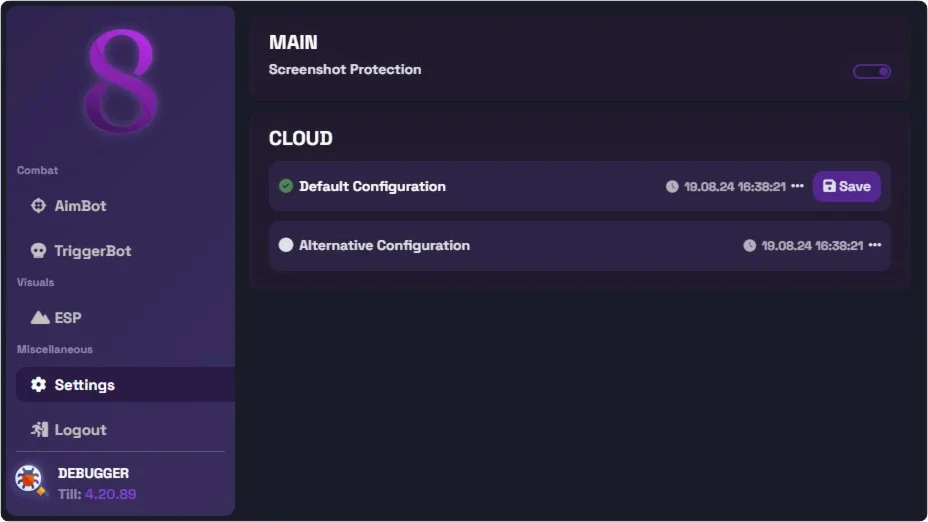Select the green check of Default Configuration

[286, 186]
